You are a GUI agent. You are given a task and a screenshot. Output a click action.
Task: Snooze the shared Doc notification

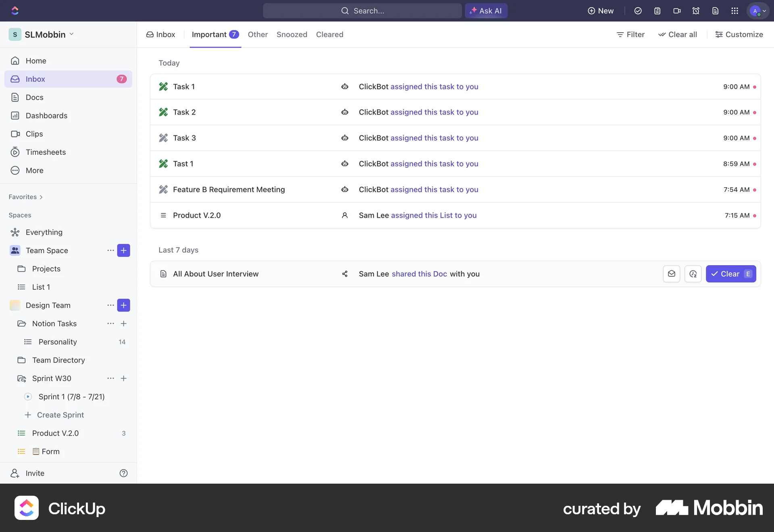click(x=693, y=274)
